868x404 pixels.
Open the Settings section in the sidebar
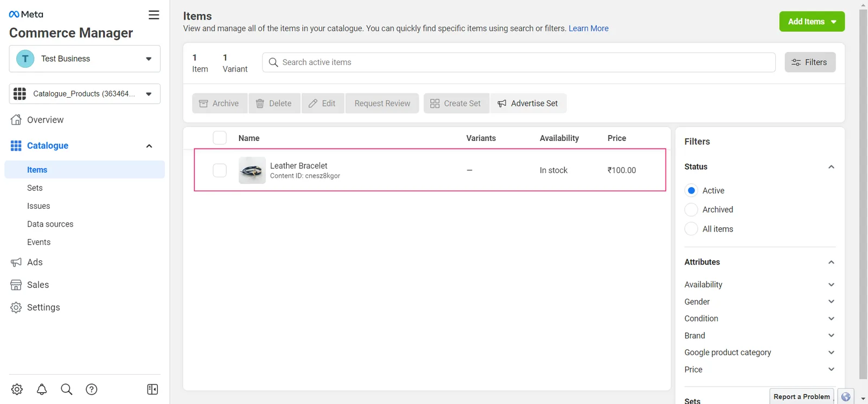[x=43, y=307]
